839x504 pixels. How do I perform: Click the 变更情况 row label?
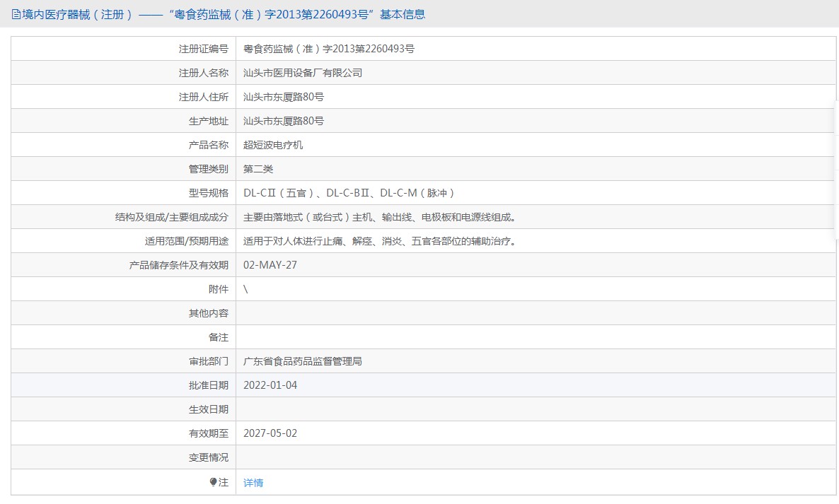coord(209,457)
